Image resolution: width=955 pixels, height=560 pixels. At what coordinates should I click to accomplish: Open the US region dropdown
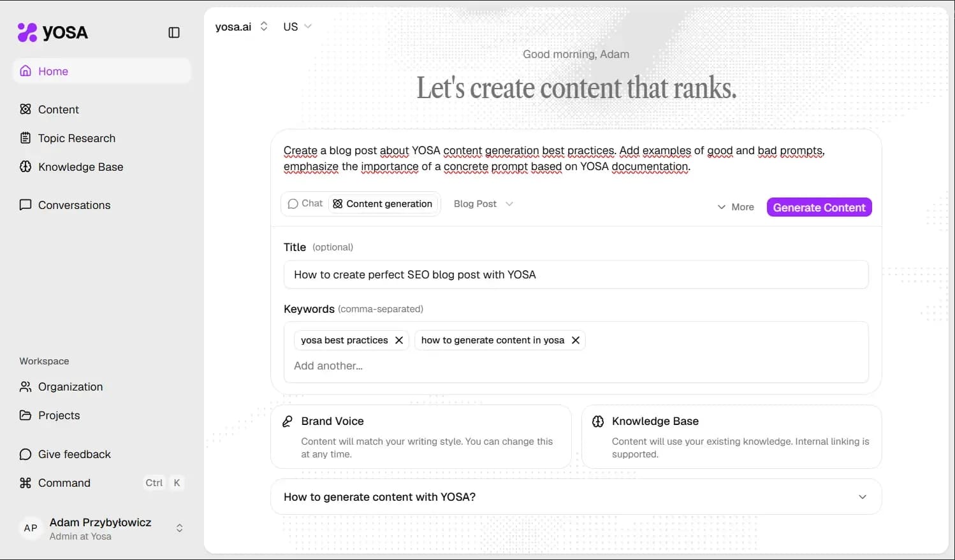coord(298,27)
